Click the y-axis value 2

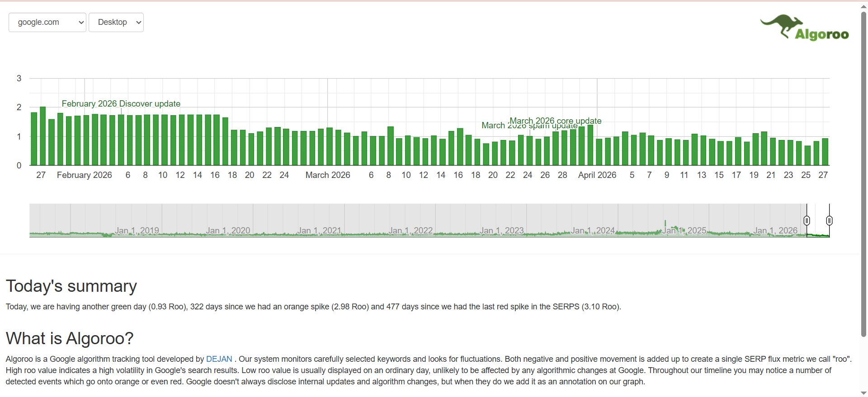pyautogui.click(x=19, y=107)
